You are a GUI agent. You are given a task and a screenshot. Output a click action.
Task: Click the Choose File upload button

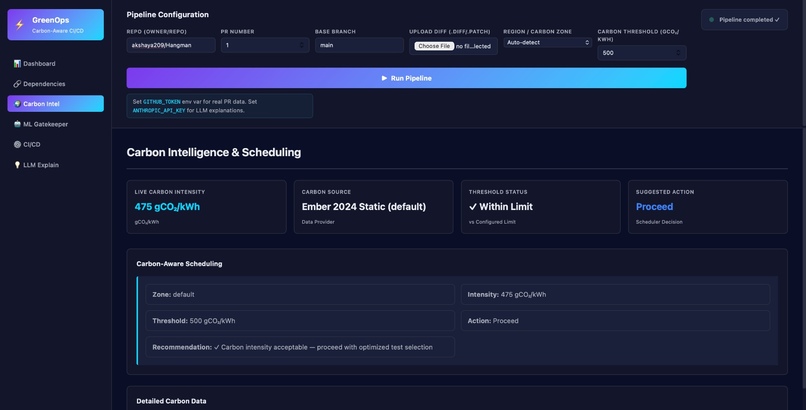click(434, 46)
